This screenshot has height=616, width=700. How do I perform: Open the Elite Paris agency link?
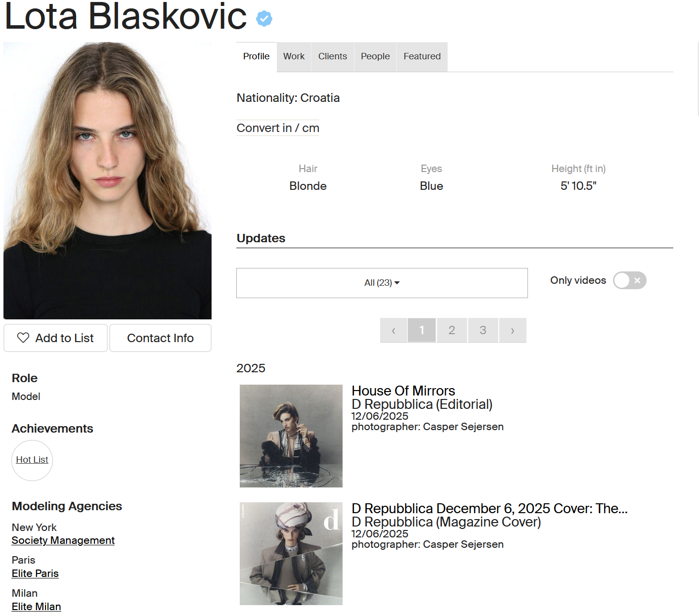pos(35,573)
